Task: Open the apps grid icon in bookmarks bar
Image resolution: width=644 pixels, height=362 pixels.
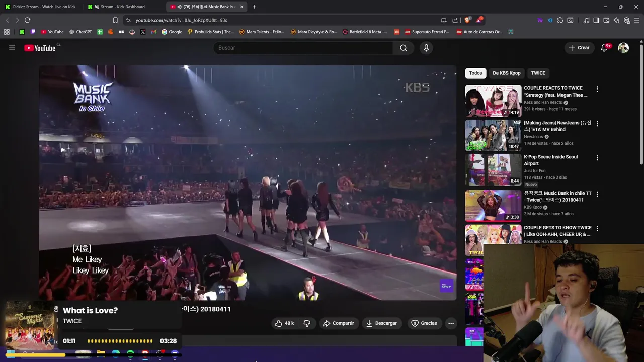Action: [7, 32]
